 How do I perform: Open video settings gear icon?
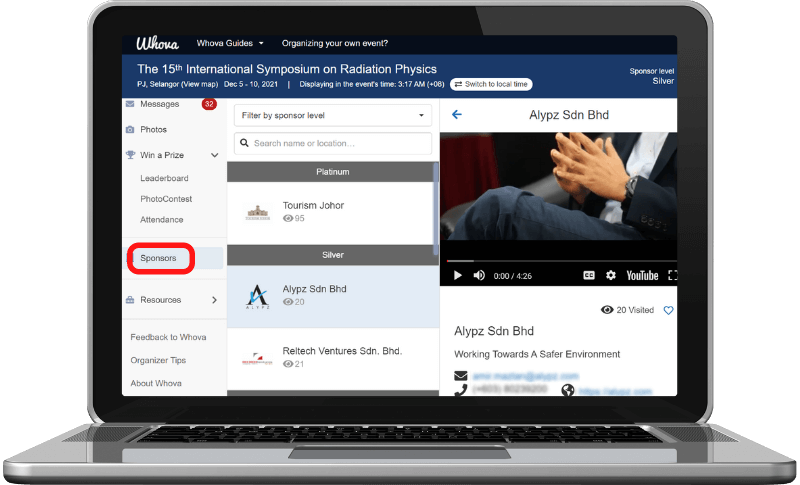(611, 275)
